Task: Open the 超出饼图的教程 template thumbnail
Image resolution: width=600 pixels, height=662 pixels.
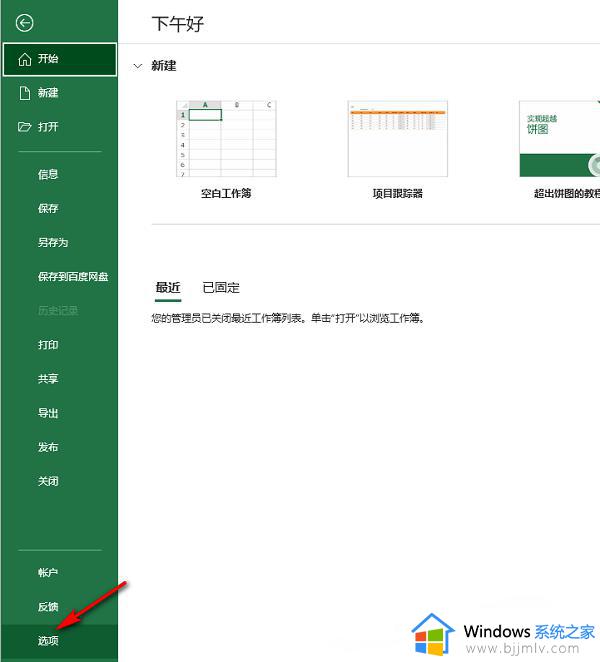Action: 560,139
